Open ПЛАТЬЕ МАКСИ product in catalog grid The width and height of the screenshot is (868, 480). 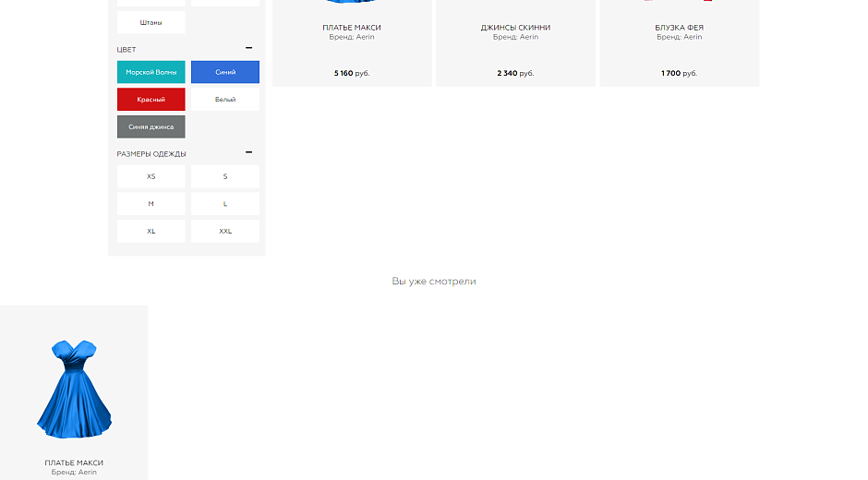tap(352, 27)
